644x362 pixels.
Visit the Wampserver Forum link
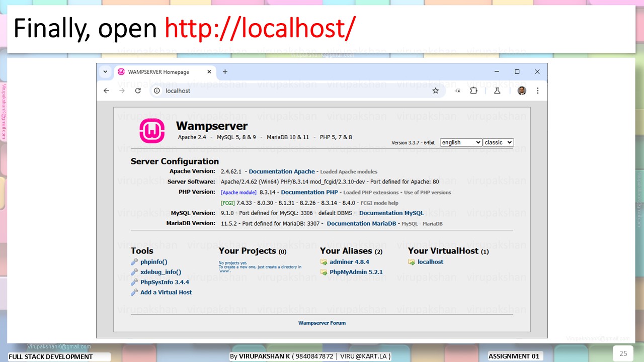point(322,323)
